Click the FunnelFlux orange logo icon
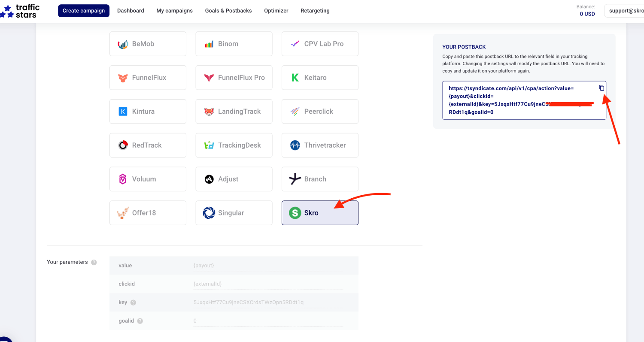644x342 pixels. (x=123, y=78)
